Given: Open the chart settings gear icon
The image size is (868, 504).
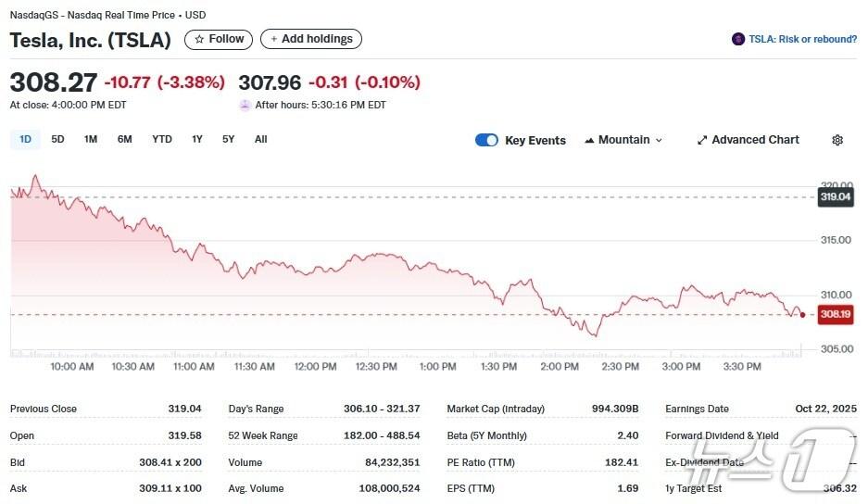Looking at the screenshot, I should click(x=837, y=140).
